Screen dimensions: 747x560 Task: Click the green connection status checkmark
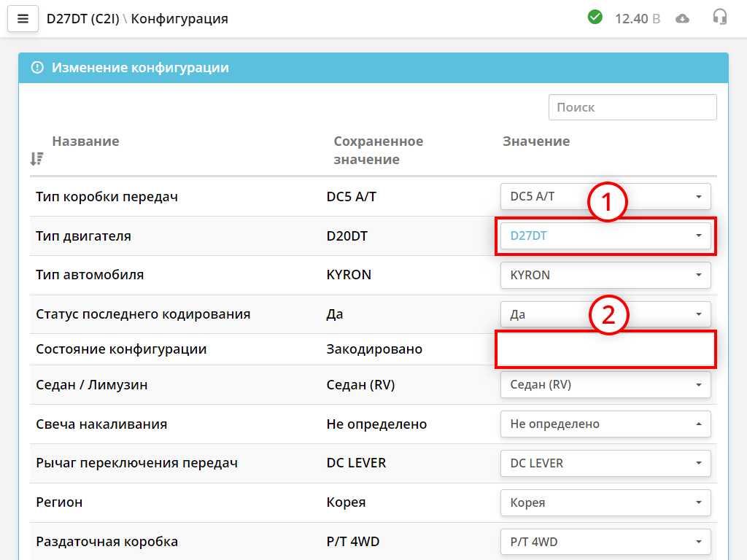(595, 18)
